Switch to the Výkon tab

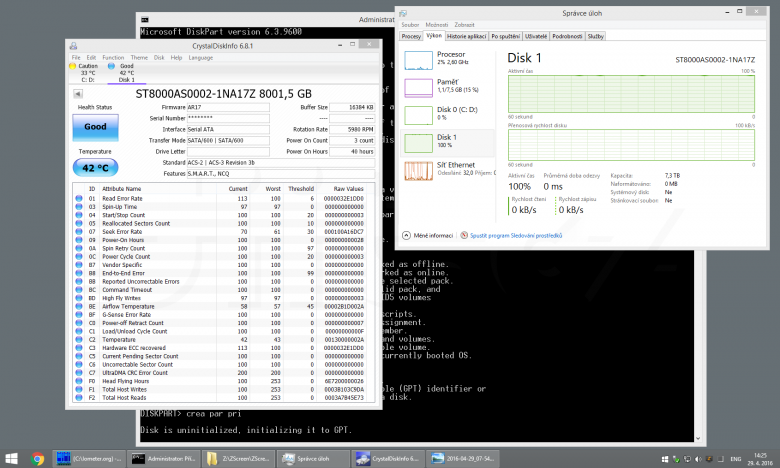coord(434,36)
